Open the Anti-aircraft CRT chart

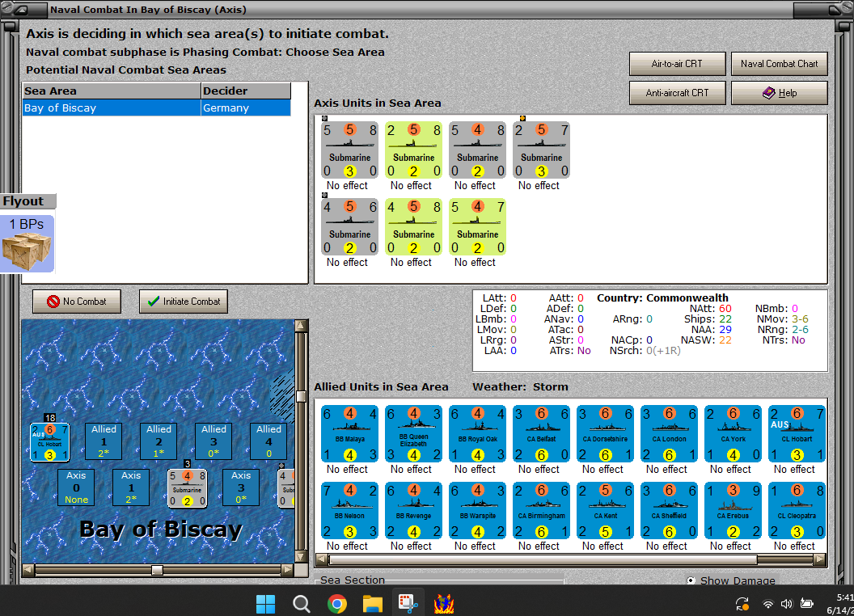pos(677,93)
